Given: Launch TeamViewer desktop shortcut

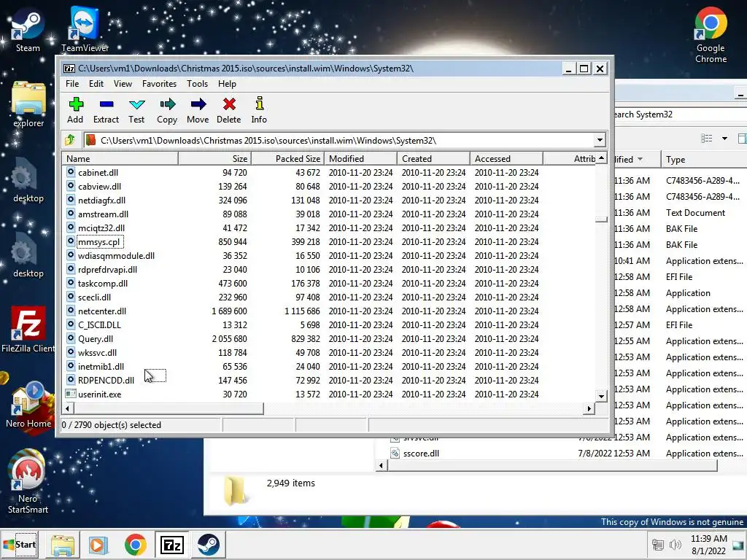Looking at the screenshot, I should (x=85, y=29).
